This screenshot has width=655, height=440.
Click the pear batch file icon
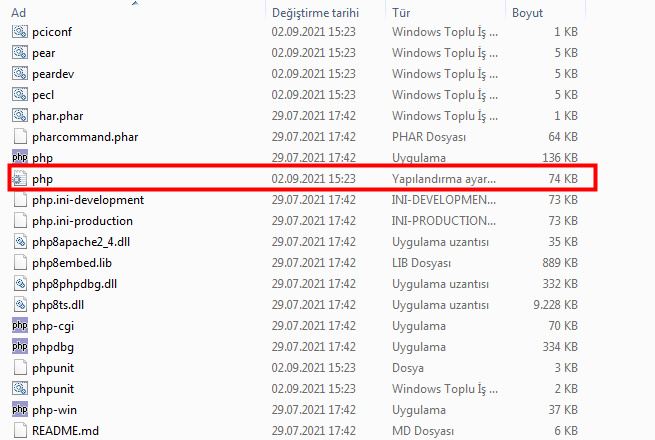click(x=20, y=53)
